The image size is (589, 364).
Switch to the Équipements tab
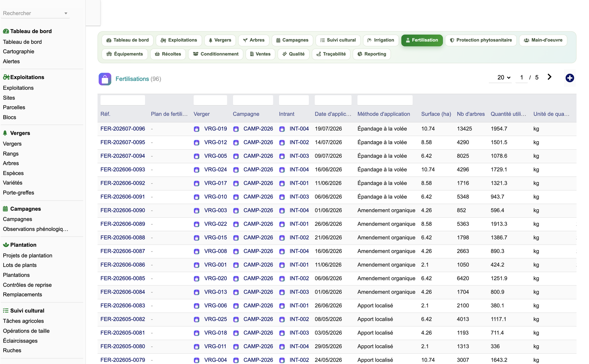(125, 54)
